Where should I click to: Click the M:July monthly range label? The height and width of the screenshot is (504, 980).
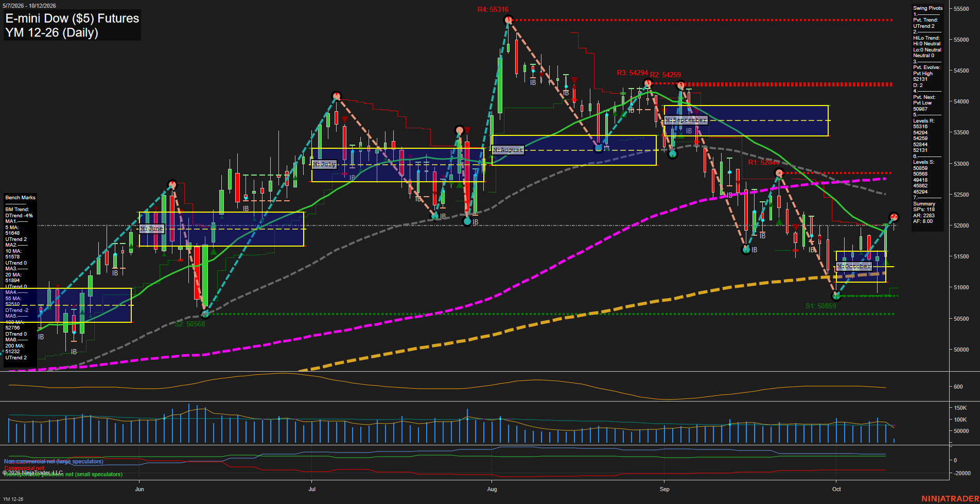pyautogui.click(x=324, y=164)
